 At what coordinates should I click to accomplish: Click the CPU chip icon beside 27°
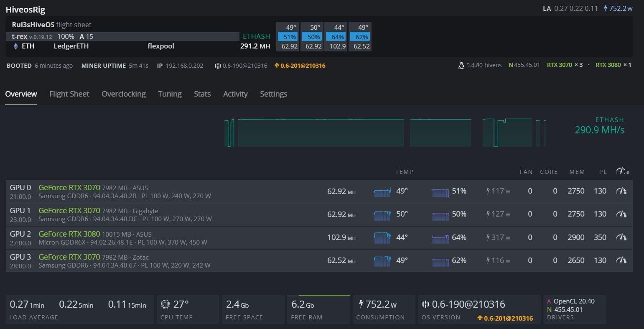166,304
